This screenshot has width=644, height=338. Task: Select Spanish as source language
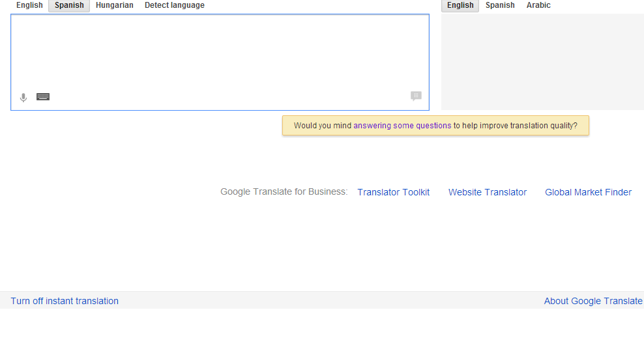click(69, 5)
